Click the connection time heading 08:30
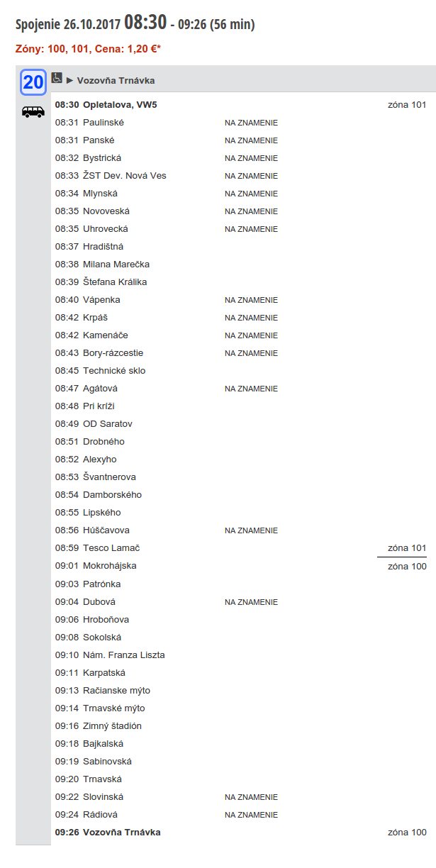 145,23
